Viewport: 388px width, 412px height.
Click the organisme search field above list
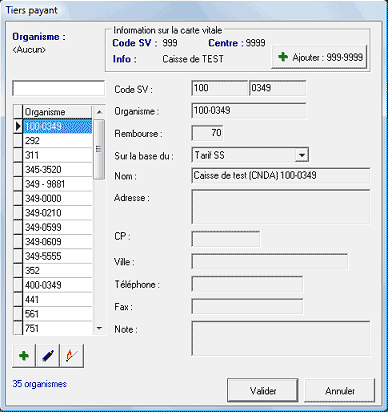point(58,88)
